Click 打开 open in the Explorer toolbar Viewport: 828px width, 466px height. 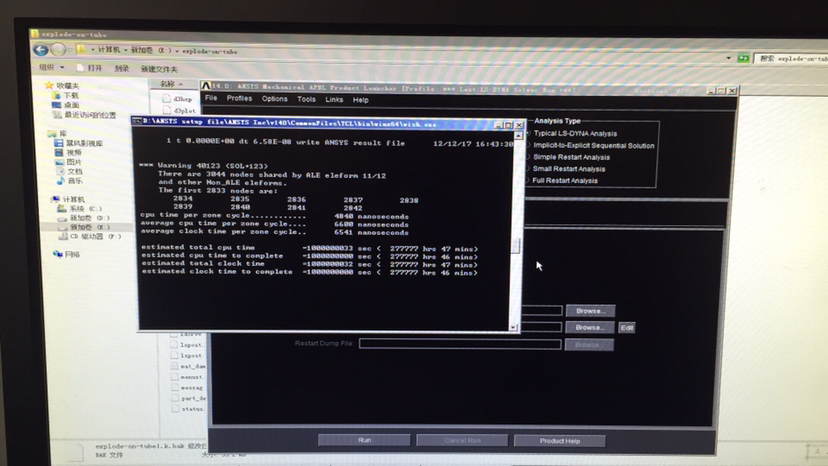click(90, 68)
